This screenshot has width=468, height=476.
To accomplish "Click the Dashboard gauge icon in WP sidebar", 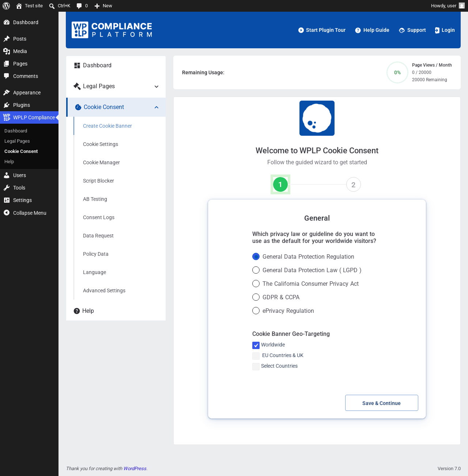I will pyautogui.click(x=7, y=22).
